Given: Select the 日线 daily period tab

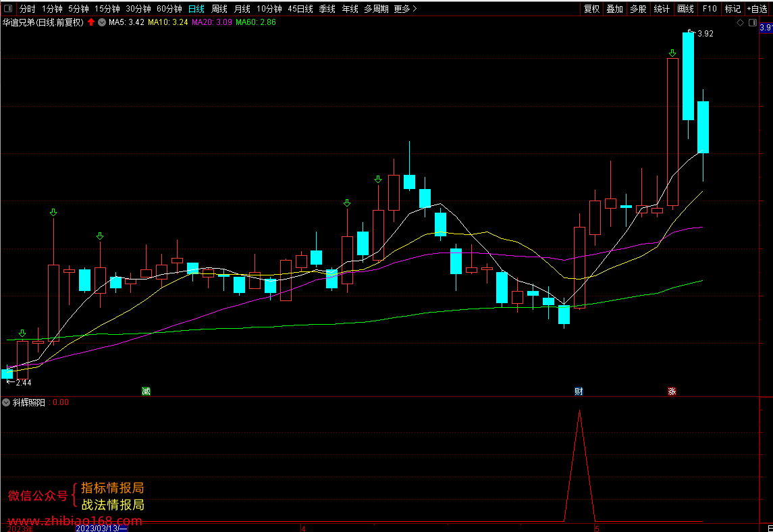Looking at the screenshot, I should coord(196,9).
